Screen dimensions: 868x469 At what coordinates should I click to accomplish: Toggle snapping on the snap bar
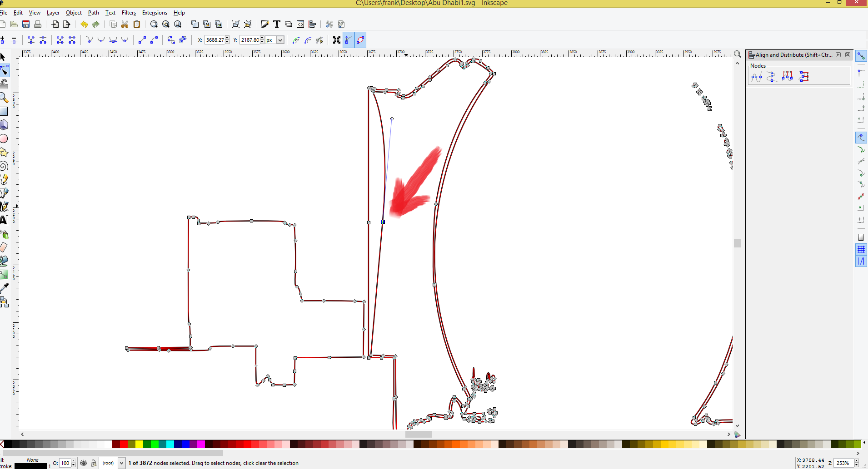coord(861,55)
